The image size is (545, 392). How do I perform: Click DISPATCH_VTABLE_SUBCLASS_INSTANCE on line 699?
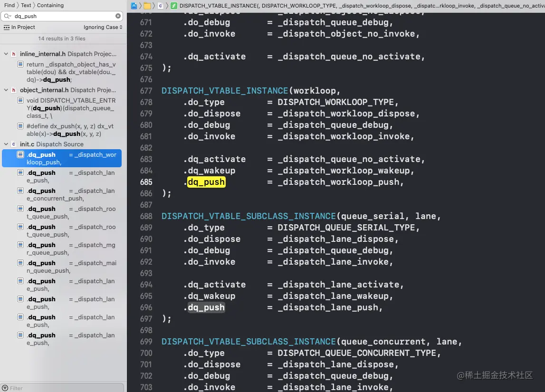point(249,342)
